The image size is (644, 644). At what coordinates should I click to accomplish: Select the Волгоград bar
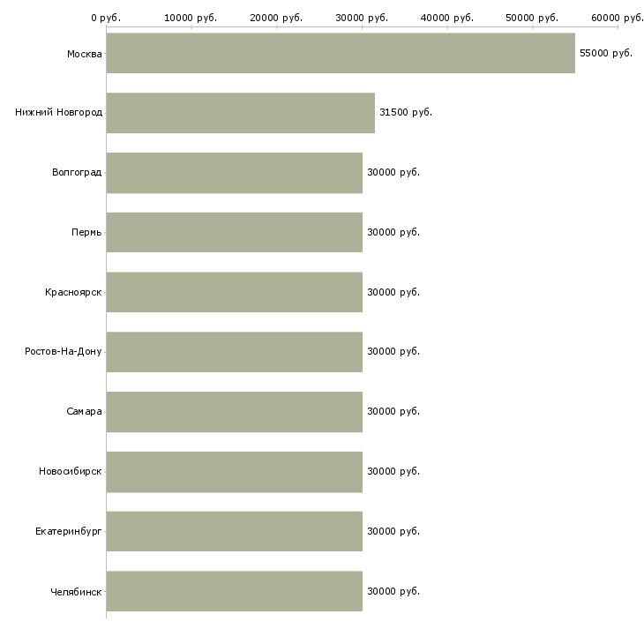234,173
